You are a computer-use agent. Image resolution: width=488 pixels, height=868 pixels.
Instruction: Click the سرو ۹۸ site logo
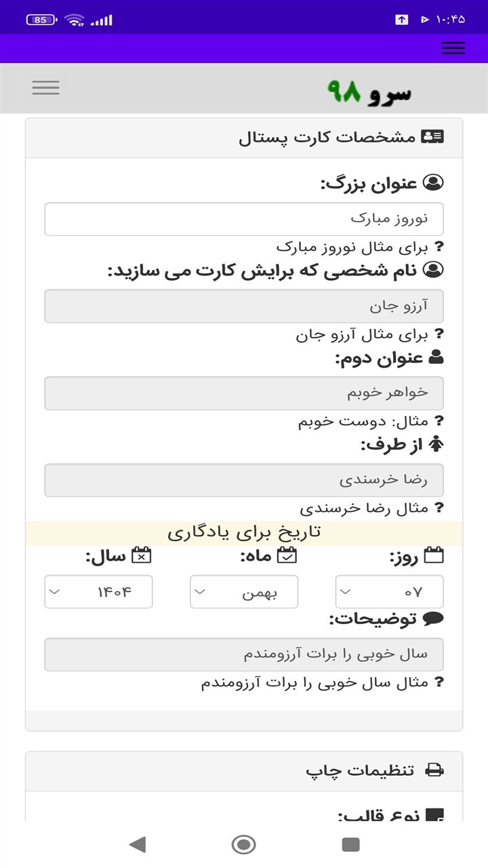369,92
